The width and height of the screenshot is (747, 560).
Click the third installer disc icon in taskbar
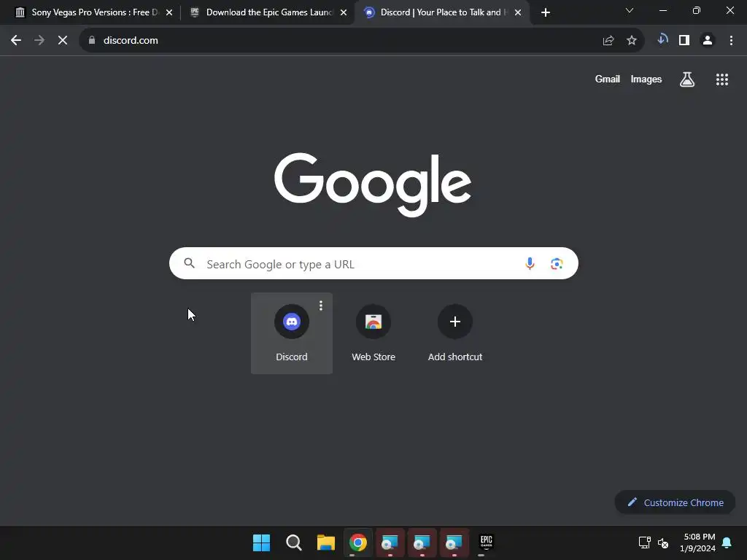454,542
